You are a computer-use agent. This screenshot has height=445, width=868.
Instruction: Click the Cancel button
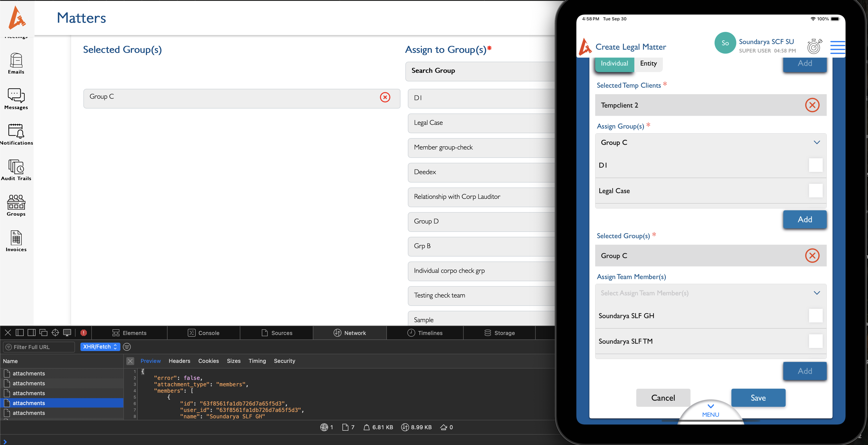coord(663,398)
